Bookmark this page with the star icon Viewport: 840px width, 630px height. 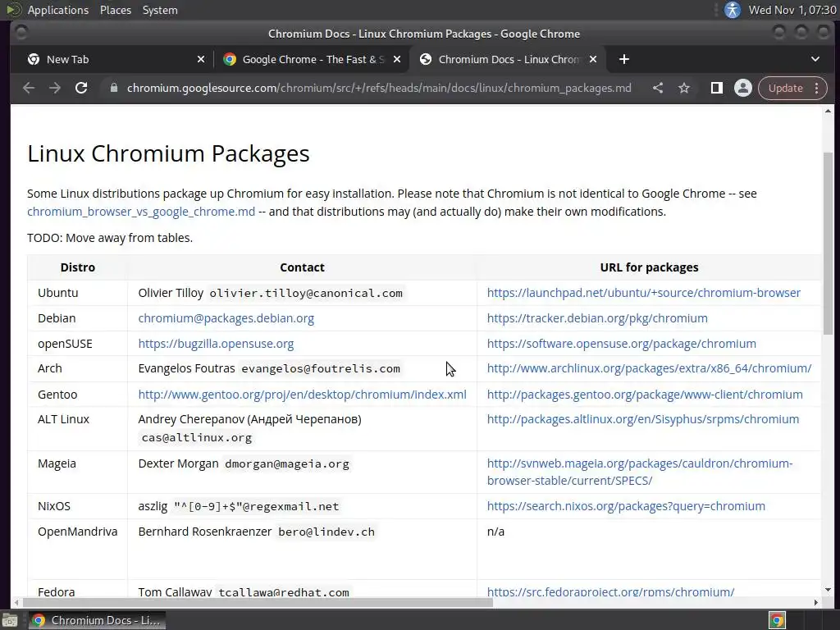[x=684, y=88]
